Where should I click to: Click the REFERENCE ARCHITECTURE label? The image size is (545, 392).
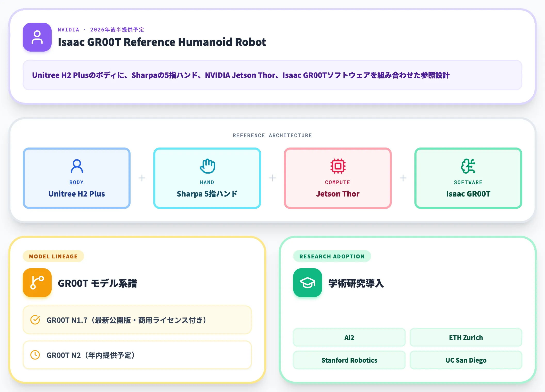(x=272, y=135)
